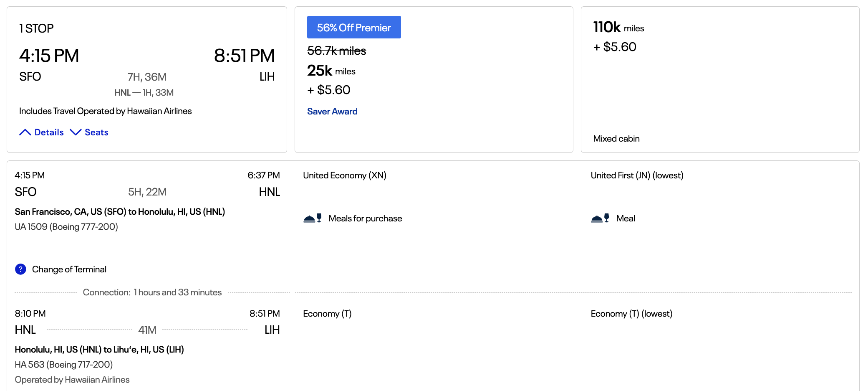Click the 'Economy (T)' saver fare text
The width and height of the screenshot is (868, 391).
(x=328, y=314)
